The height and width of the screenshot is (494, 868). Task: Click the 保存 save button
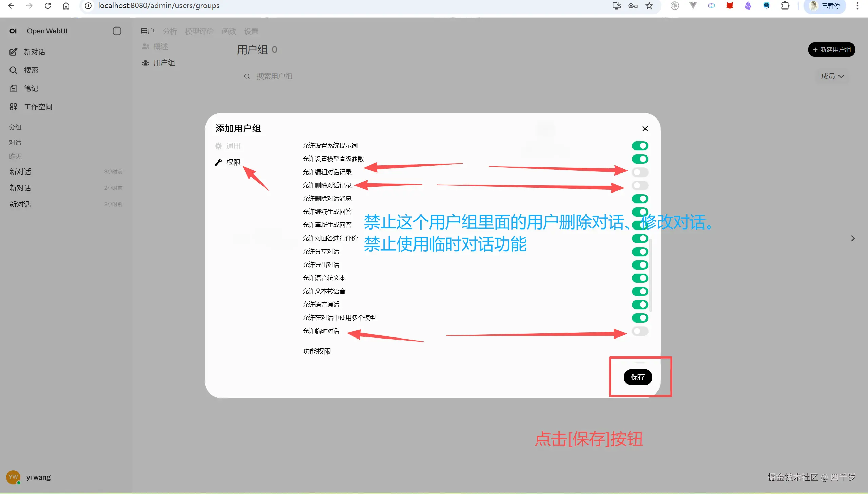point(638,377)
